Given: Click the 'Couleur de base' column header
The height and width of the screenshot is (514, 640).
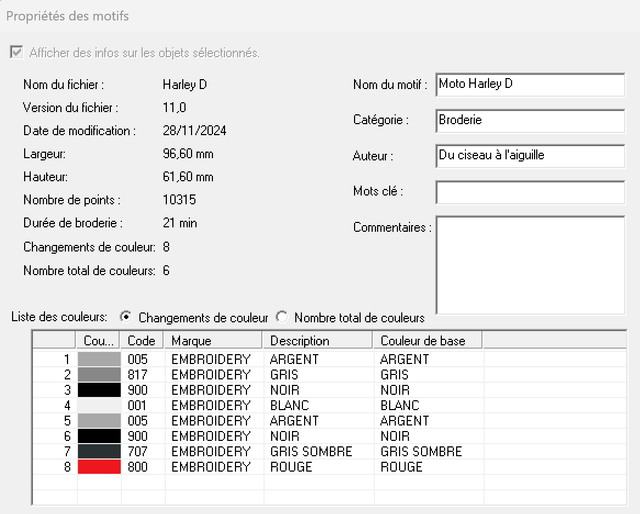Looking at the screenshot, I should pyautogui.click(x=427, y=340).
